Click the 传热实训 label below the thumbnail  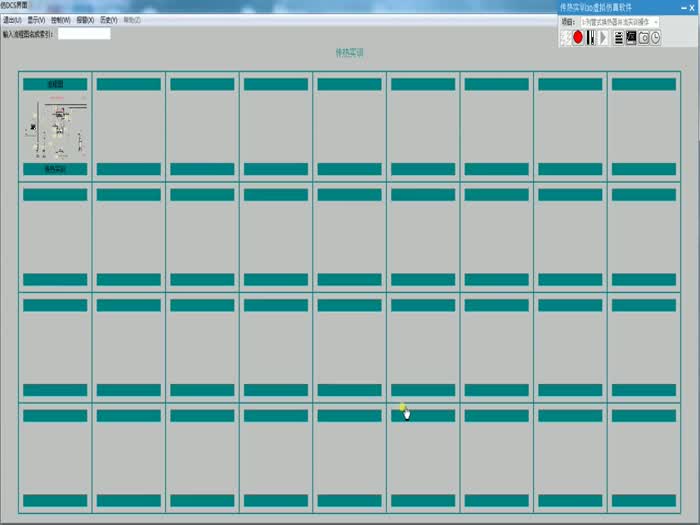coord(56,169)
